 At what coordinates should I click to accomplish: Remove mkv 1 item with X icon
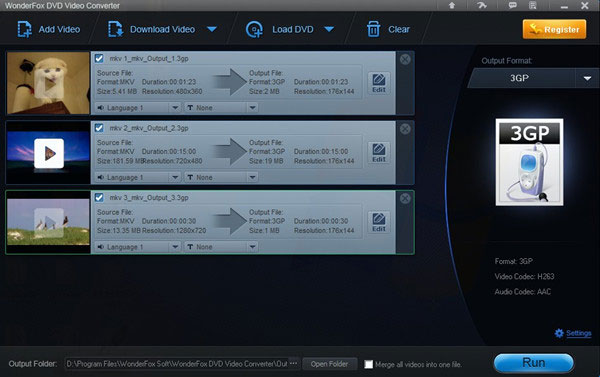pyautogui.click(x=405, y=59)
